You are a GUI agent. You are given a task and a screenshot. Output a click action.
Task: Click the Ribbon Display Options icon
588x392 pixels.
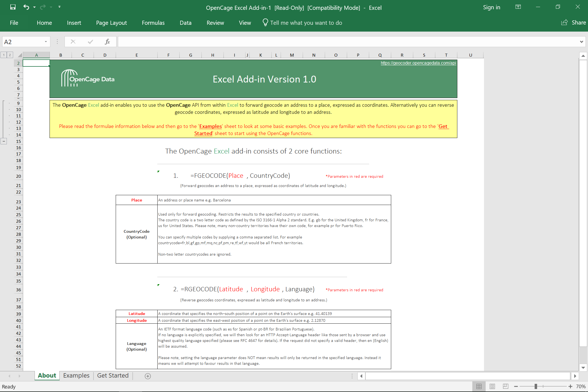click(518, 7)
